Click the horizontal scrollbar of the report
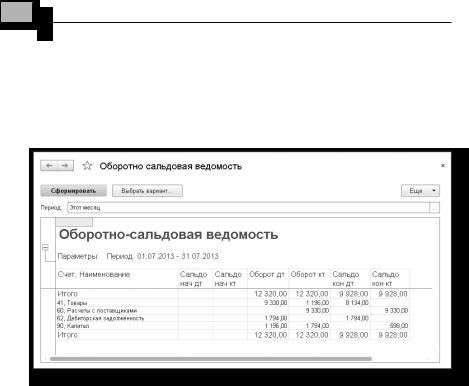 click(211, 359)
